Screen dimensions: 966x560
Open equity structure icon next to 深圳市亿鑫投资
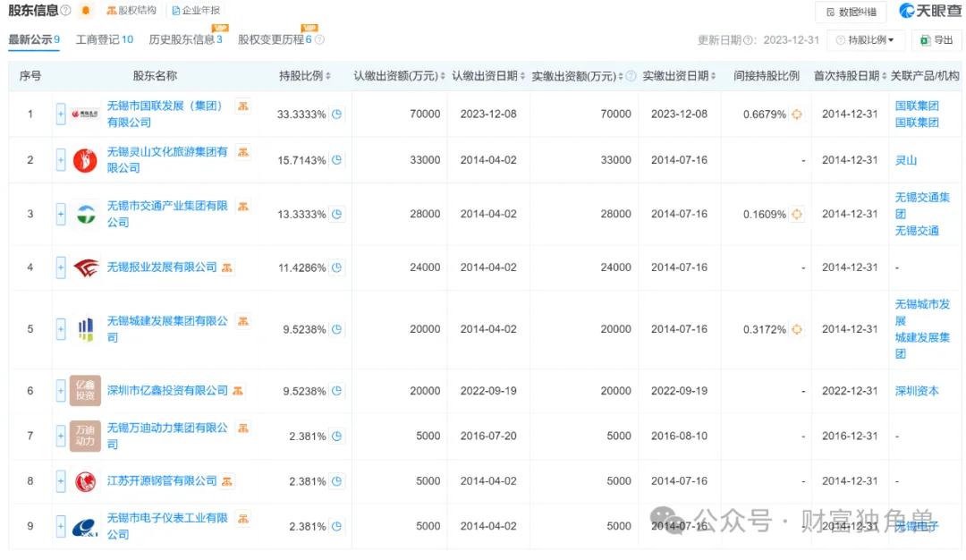point(238,391)
